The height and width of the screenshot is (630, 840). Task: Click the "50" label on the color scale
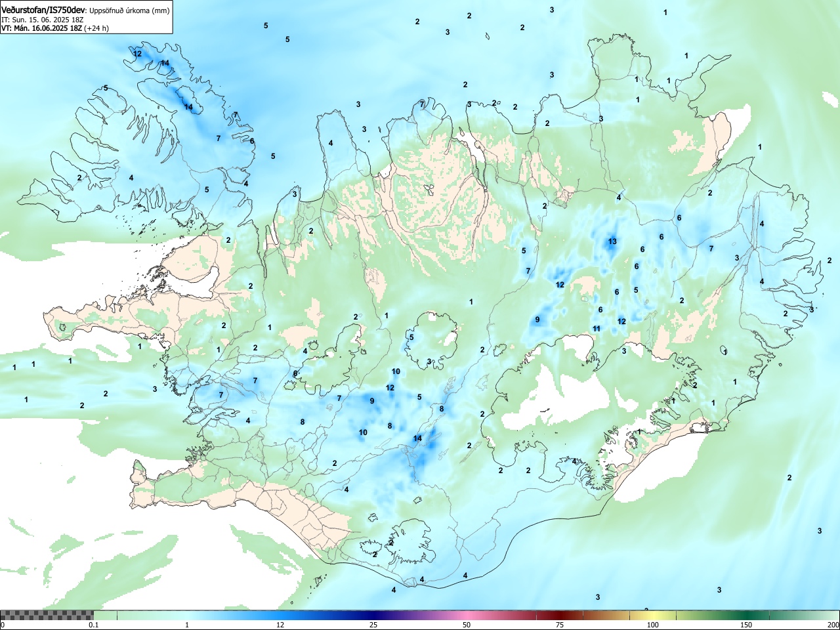tap(467, 625)
